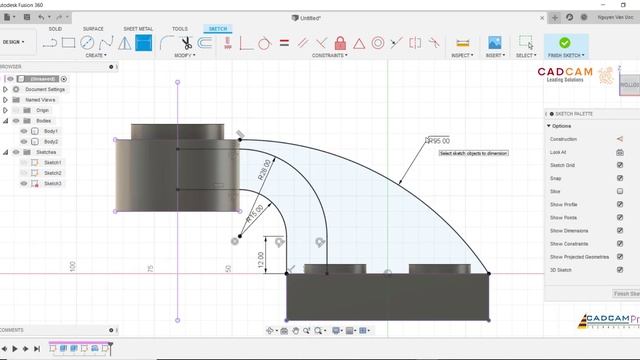Apply the Parallel constraint
The image size is (640, 360).
(x=303, y=42)
